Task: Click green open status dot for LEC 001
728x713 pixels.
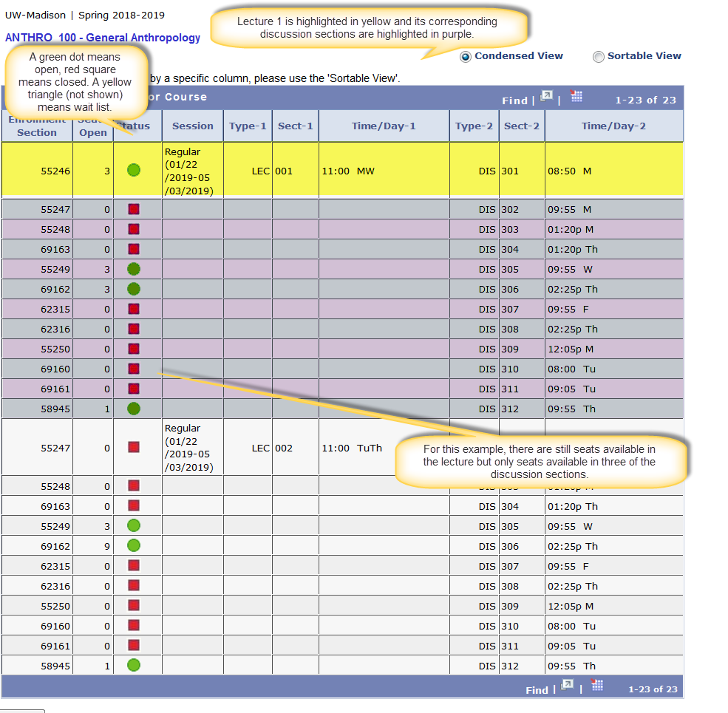Action: pos(134,170)
